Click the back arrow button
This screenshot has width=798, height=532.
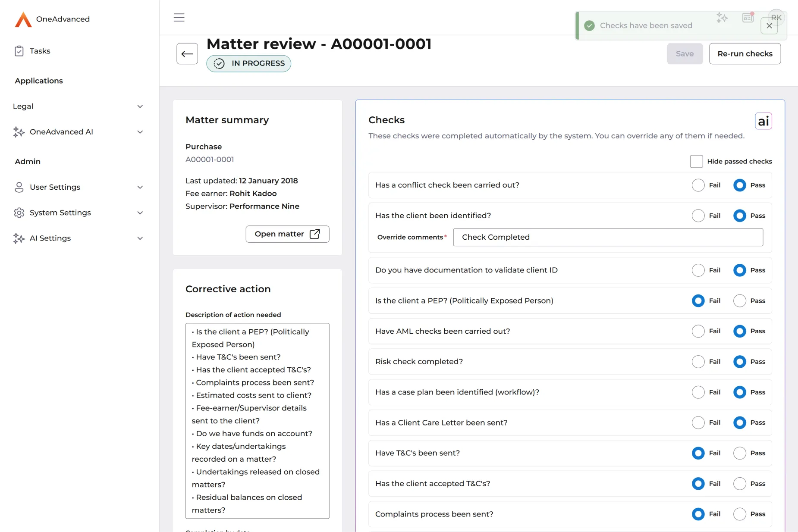click(187, 54)
